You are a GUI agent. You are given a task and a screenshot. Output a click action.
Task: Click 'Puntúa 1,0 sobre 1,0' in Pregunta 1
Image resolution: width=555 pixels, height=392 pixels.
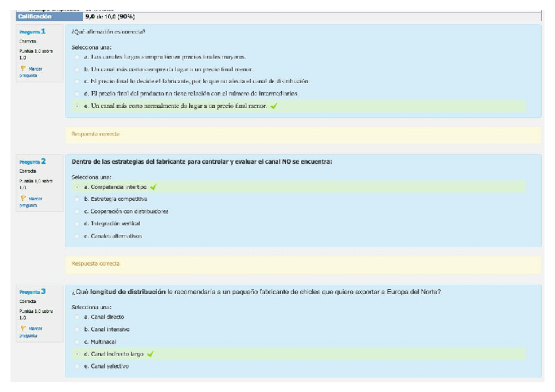coord(36,54)
